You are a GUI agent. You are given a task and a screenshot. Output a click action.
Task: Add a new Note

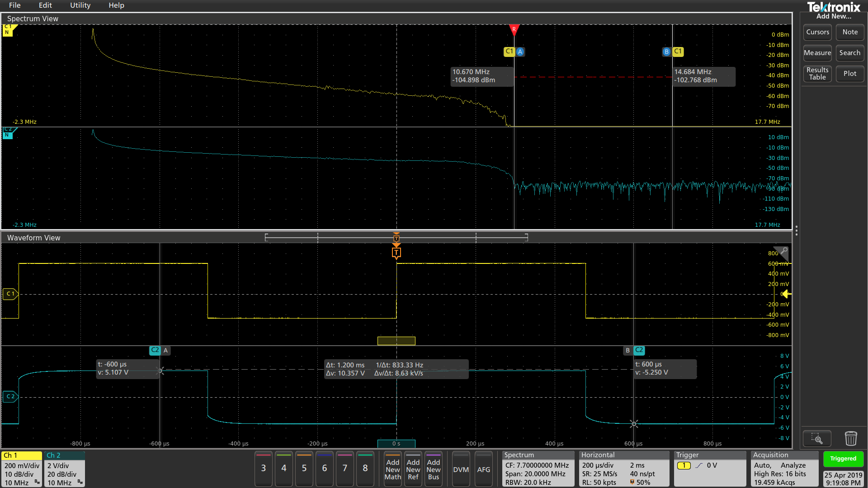click(x=850, y=32)
